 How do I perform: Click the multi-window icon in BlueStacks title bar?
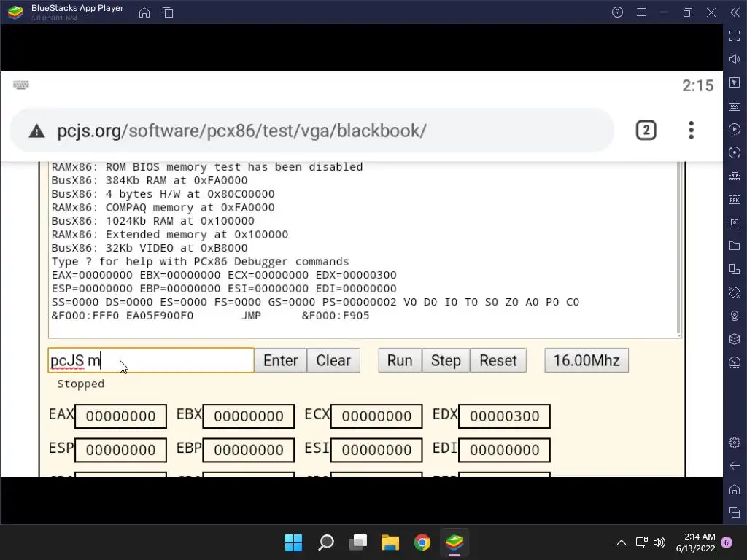pyautogui.click(x=168, y=12)
